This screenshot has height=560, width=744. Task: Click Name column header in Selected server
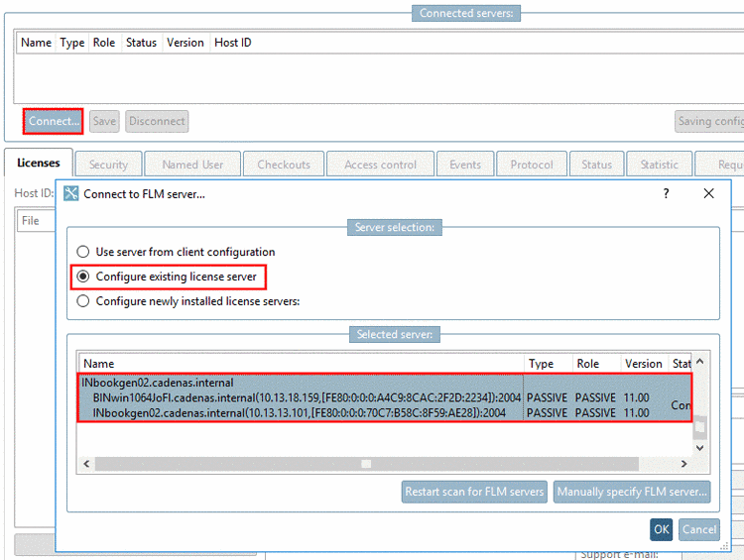tap(302, 364)
